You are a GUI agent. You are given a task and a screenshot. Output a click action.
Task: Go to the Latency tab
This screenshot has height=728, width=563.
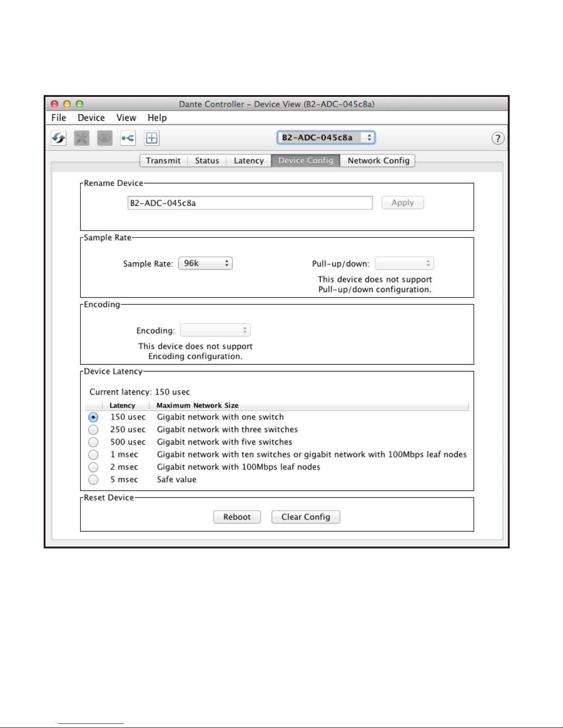tap(249, 160)
